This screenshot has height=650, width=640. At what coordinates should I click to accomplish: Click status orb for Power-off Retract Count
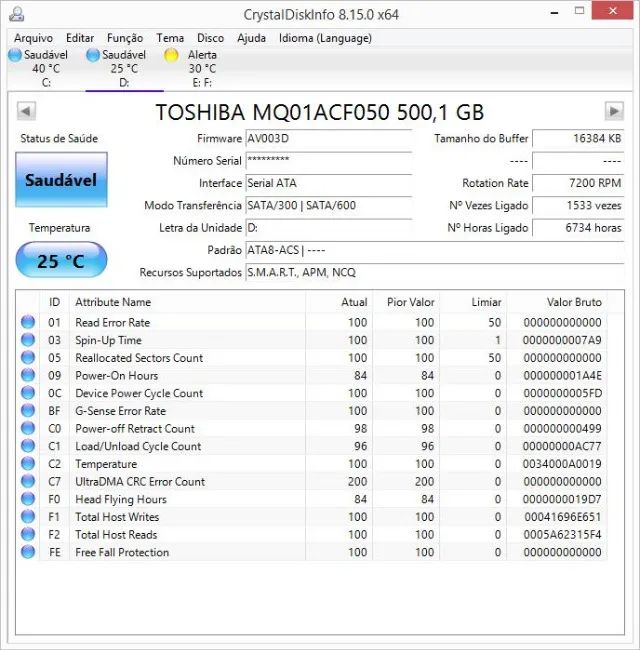point(28,429)
